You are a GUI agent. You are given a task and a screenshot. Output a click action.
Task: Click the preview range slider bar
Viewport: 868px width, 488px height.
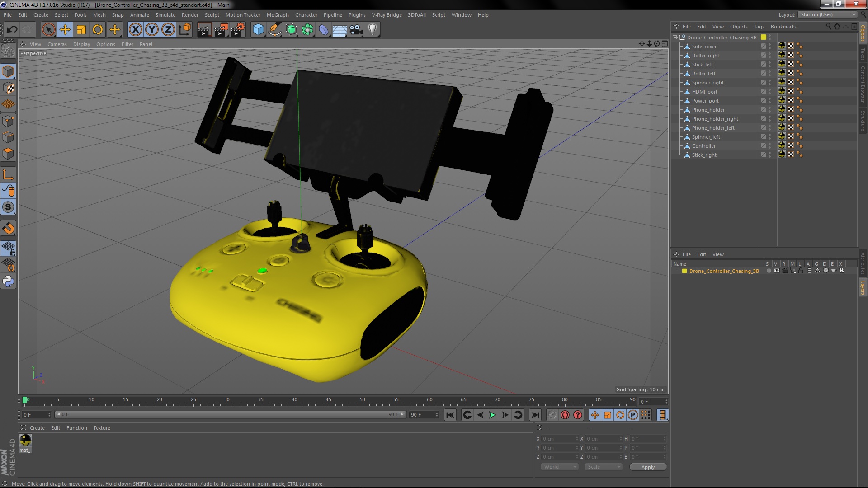point(230,415)
